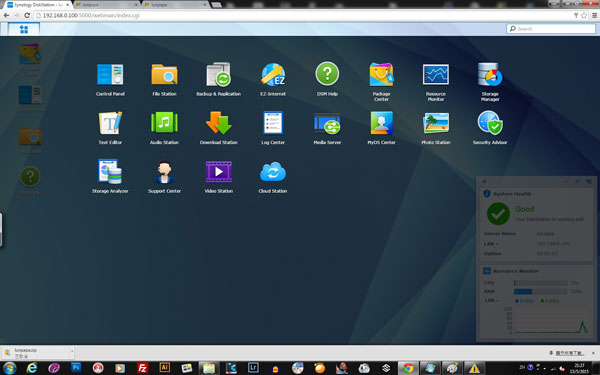
Task: Bookmark this page with the star icon
Action: click(584, 15)
